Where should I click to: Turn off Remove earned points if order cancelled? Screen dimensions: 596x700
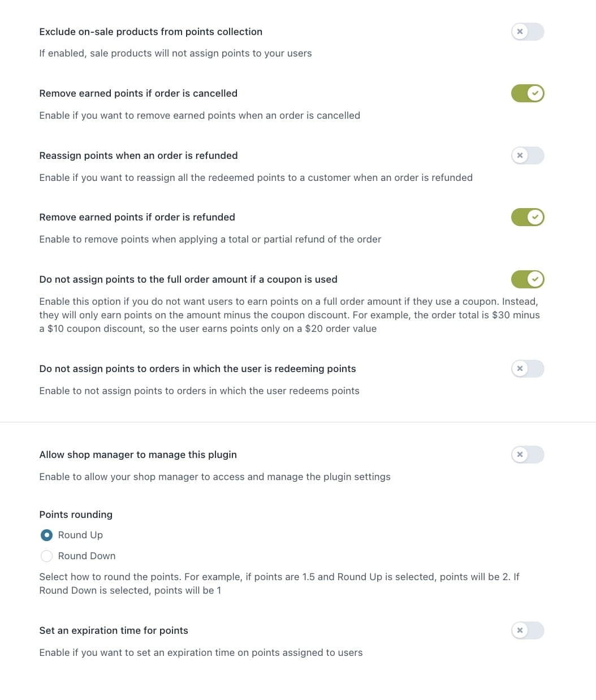[x=527, y=93]
